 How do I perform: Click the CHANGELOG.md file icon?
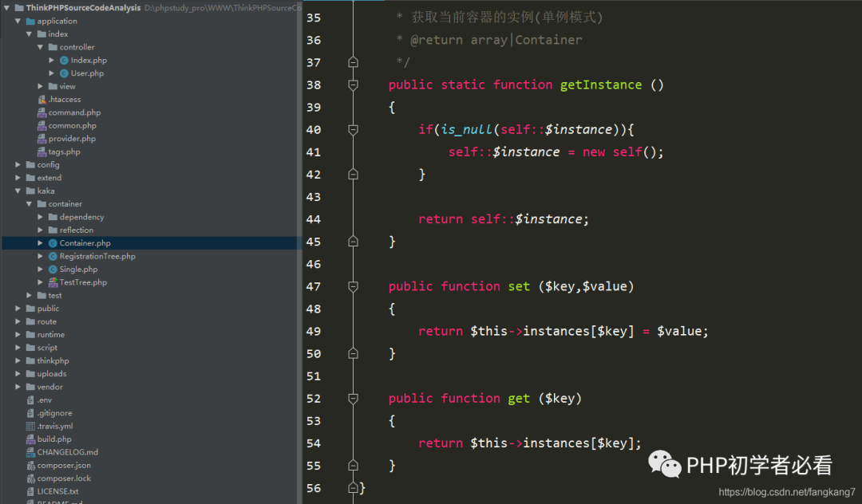click(31, 452)
